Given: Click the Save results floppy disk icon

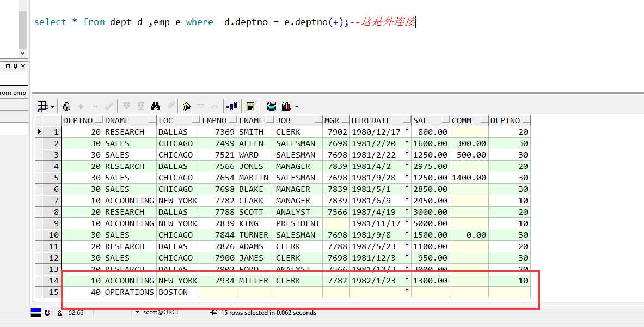Looking at the screenshot, I should (x=250, y=106).
